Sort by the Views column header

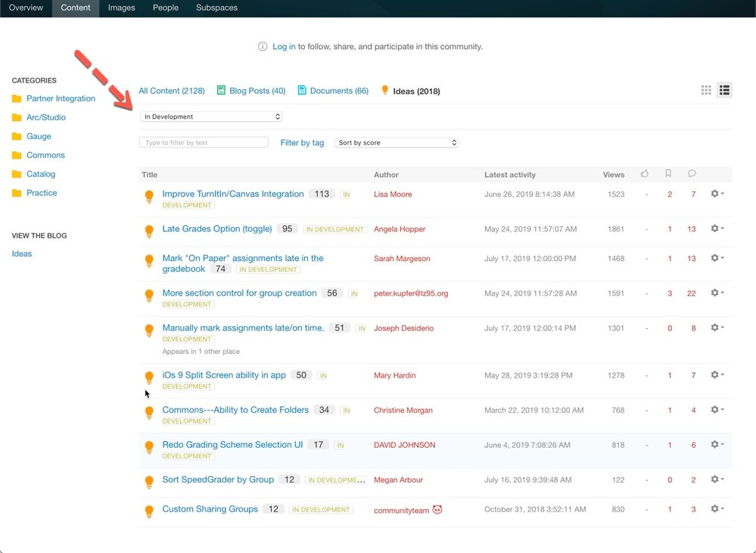pyautogui.click(x=613, y=175)
